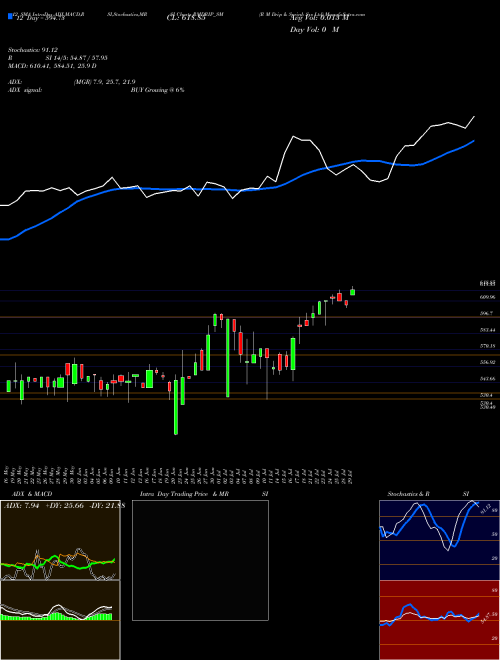Click the 'BUY Growing @ 6%' ADX signal text

click(157, 90)
